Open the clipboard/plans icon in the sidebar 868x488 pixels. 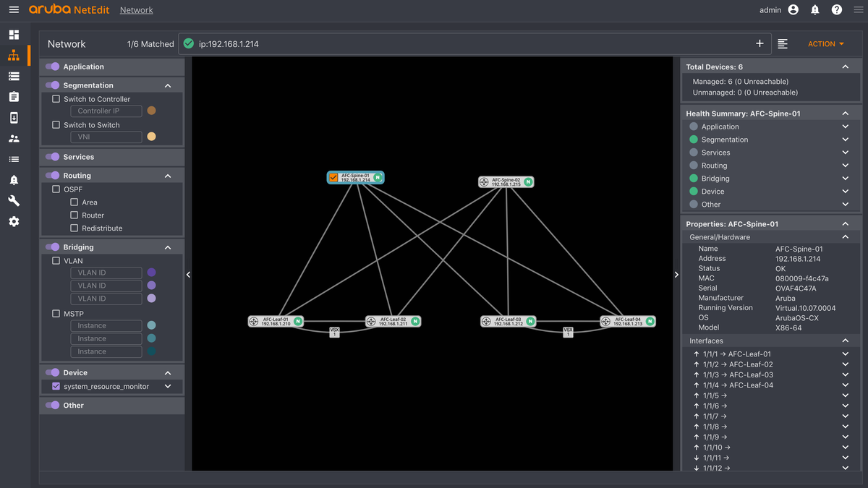tap(14, 96)
